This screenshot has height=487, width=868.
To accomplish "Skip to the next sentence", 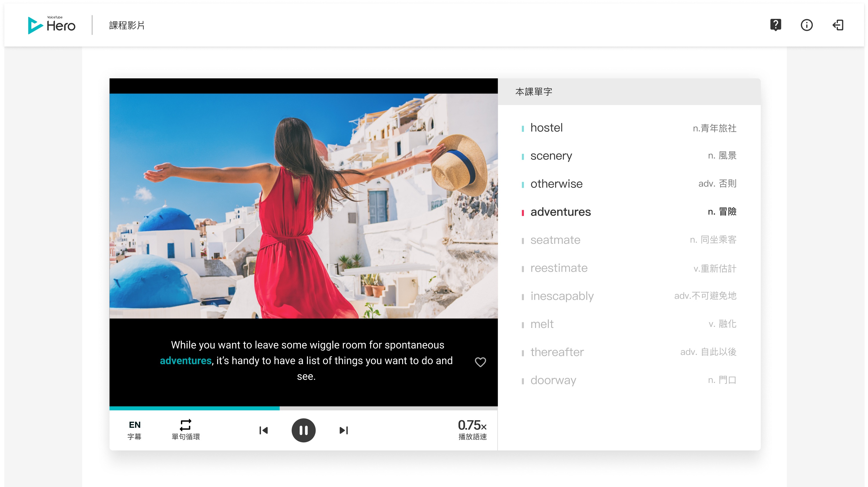I will click(x=343, y=430).
